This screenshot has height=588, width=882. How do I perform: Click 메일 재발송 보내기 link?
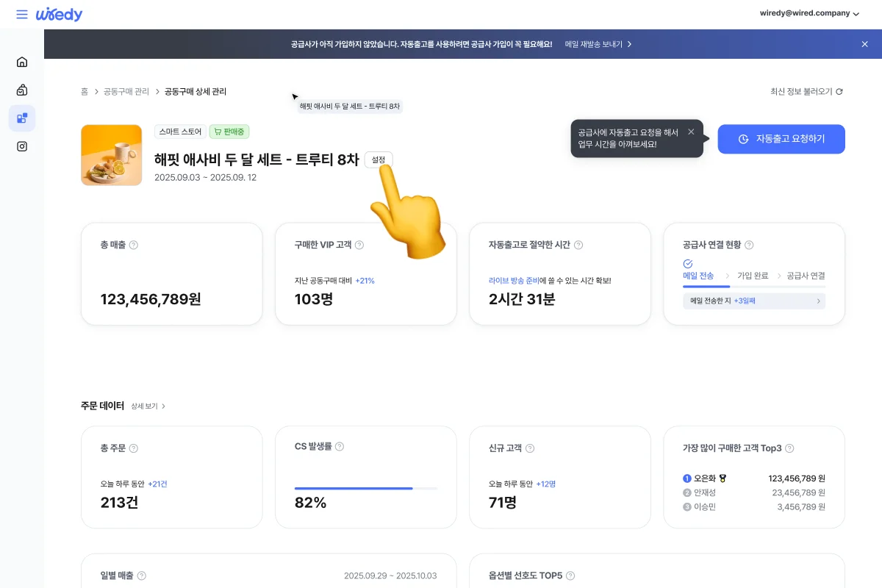point(598,44)
